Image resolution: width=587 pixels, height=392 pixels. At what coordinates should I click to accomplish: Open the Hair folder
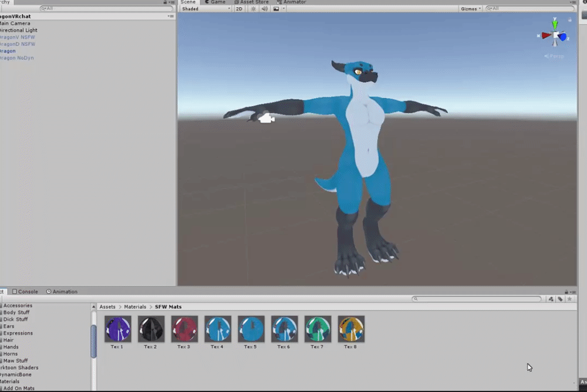point(8,340)
